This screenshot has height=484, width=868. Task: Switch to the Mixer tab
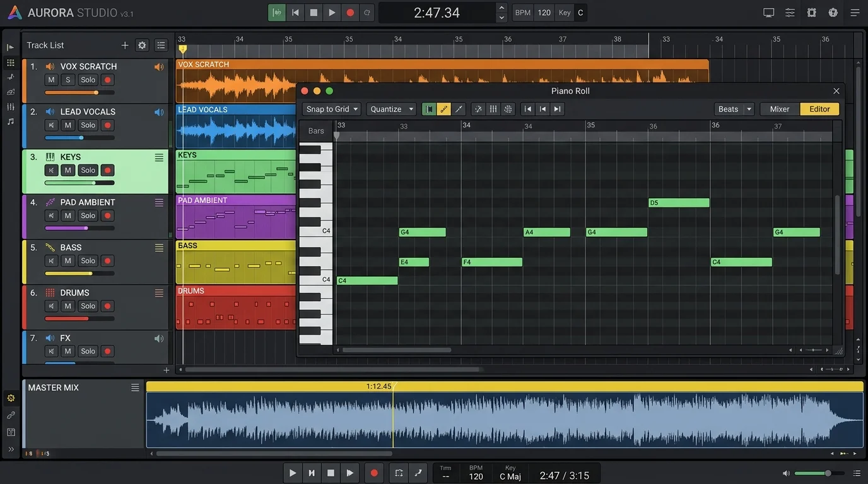(x=780, y=109)
